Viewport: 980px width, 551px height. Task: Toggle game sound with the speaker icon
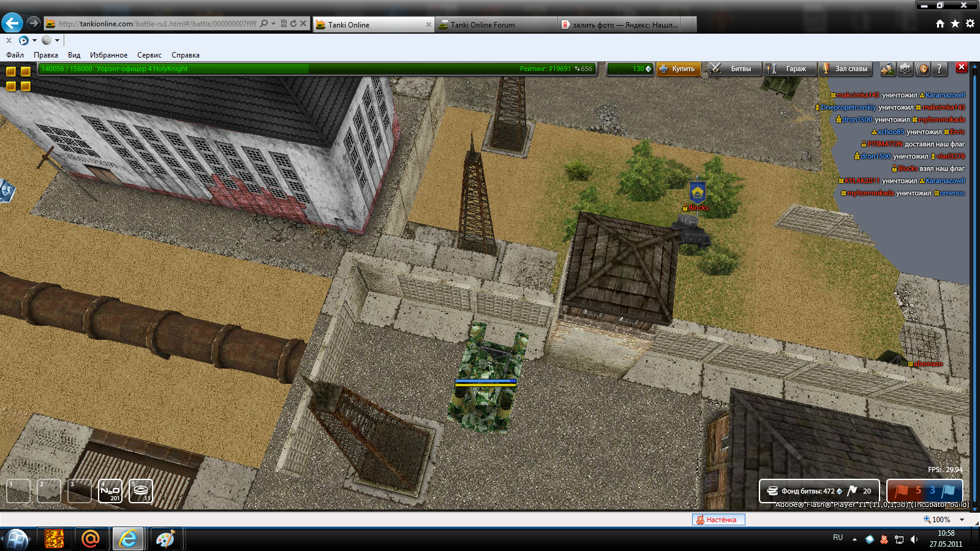coord(922,69)
